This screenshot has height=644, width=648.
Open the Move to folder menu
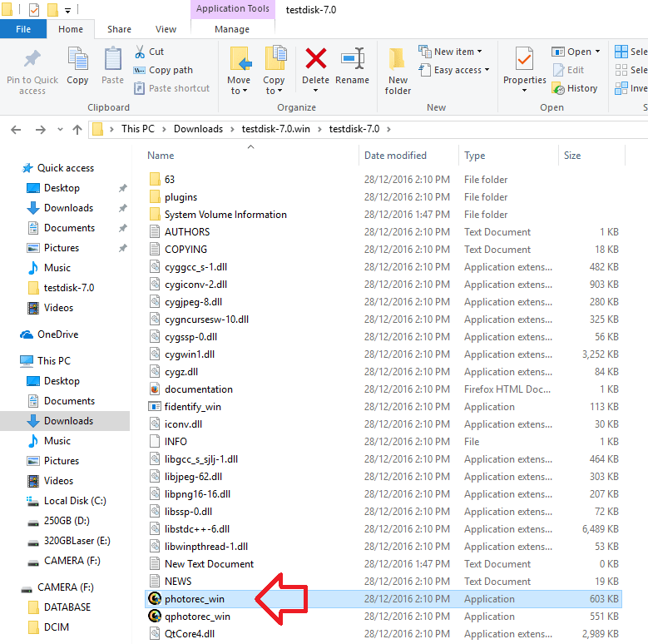(x=239, y=71)
